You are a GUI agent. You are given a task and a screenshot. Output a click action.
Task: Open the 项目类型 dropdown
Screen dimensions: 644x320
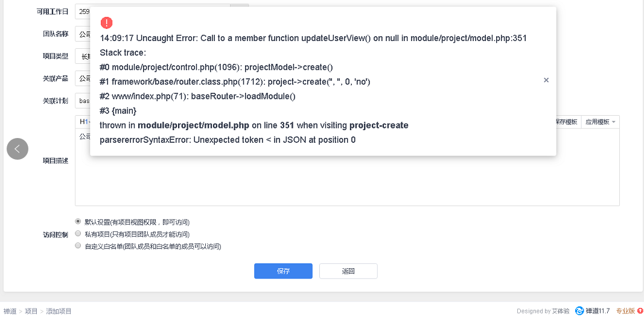click(x=83, y=56)
